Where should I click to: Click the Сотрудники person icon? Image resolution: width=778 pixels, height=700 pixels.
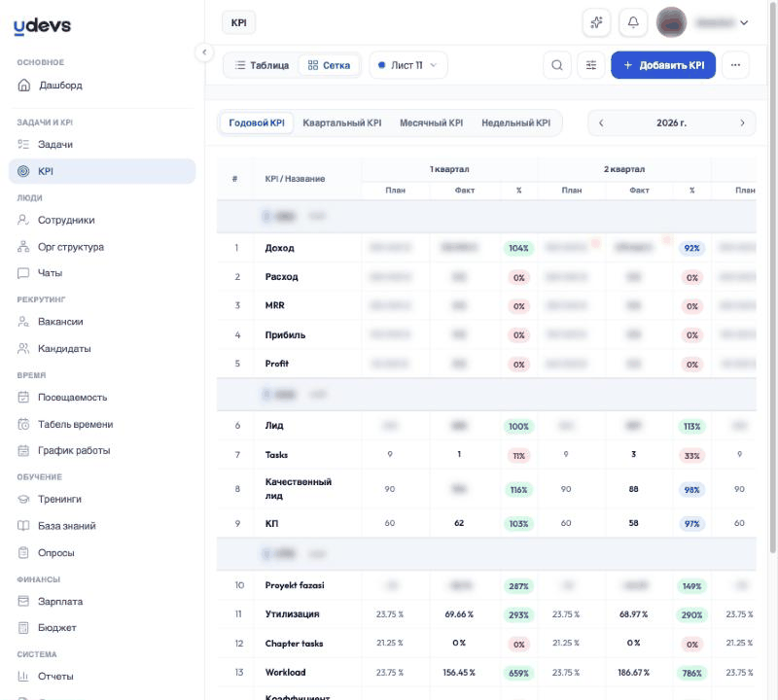pos(23,220)
